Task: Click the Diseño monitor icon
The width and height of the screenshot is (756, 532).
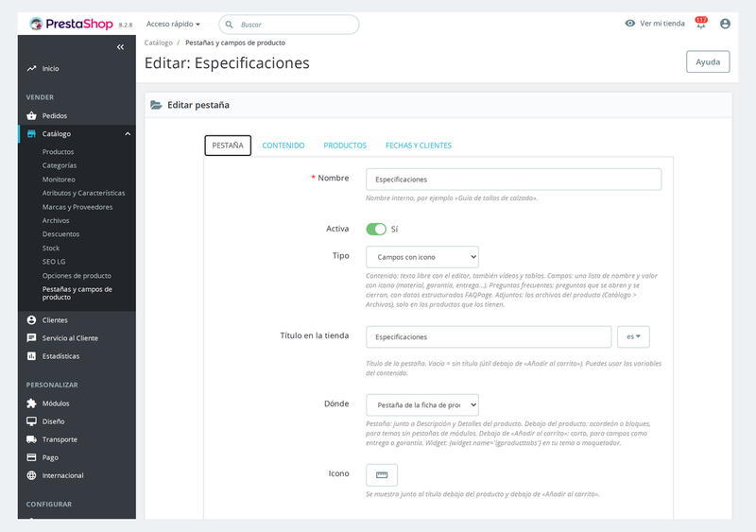Action: click(x=31, y=421)
